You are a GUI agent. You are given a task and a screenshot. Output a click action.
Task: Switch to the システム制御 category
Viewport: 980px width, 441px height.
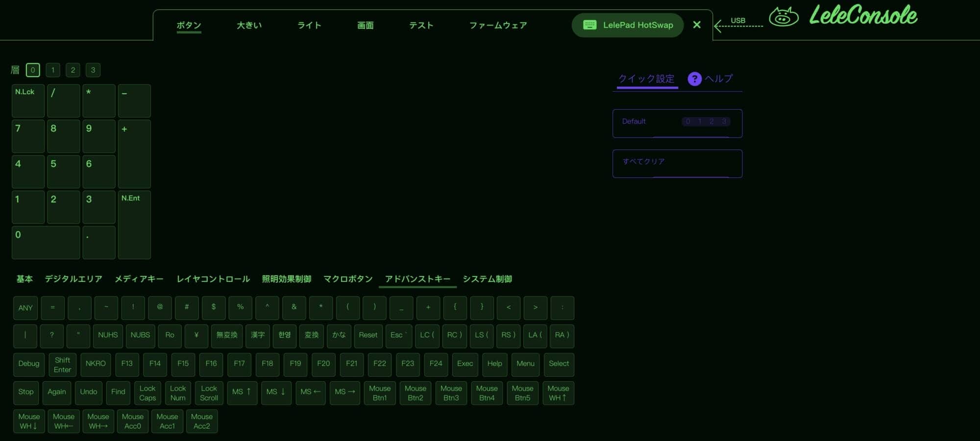tap(488, 278)
